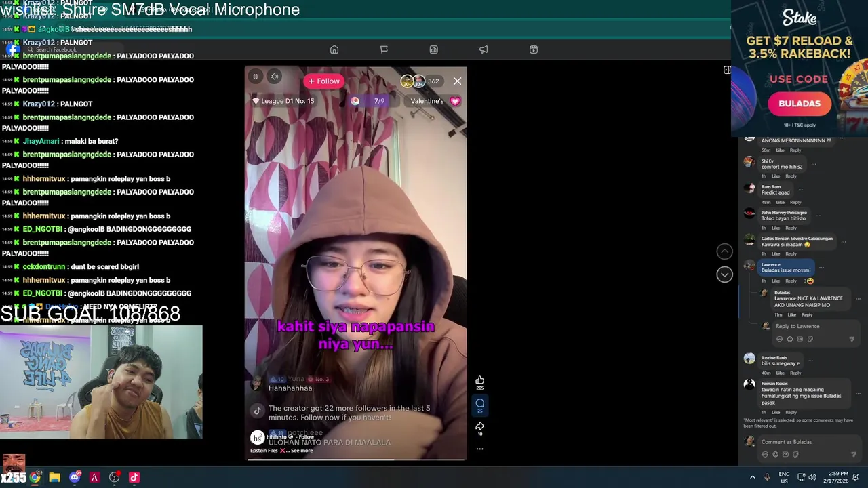This screenshot has height=488, width=868.
Task: Open options for Carlos Benson's comment
Action: tap(844, 241)
